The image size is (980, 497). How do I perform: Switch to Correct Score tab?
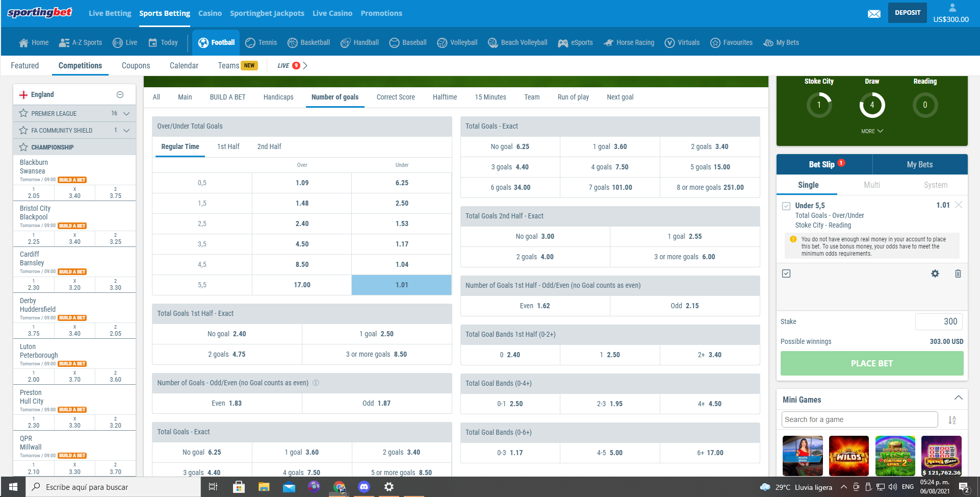tap(396, 97)
